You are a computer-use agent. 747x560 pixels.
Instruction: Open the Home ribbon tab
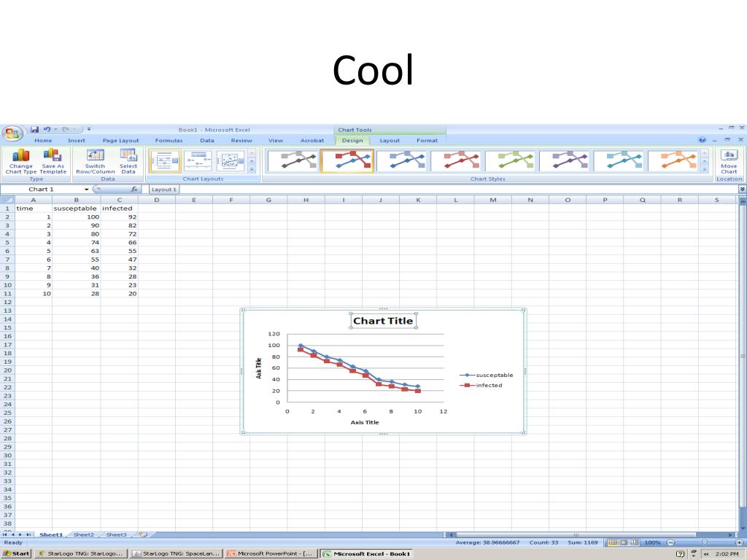43,141
